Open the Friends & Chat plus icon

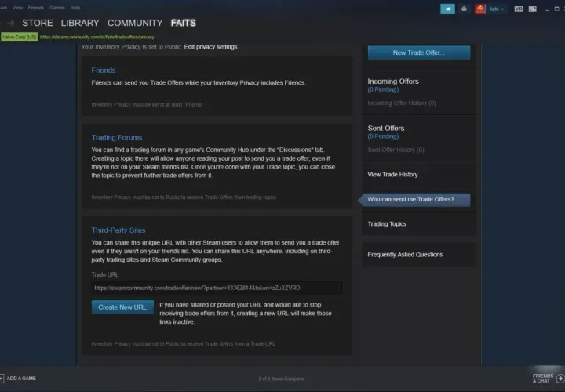(x=560, y=379)
